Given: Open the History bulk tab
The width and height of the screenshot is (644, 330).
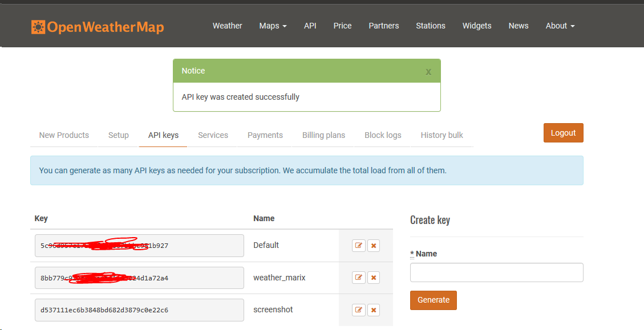Looking at the screenshot, I should 442,135.
